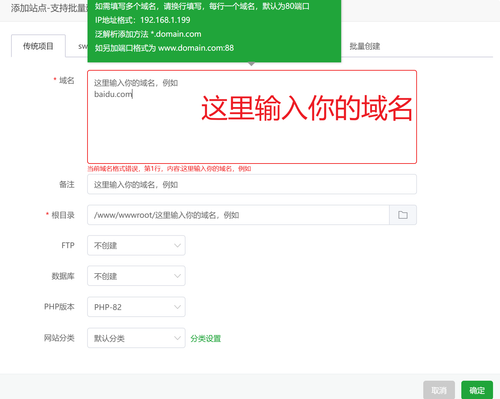Screen dimensions: 500x399
Task: Focus the 备注 input field
Action: click(x=252, y=184)
